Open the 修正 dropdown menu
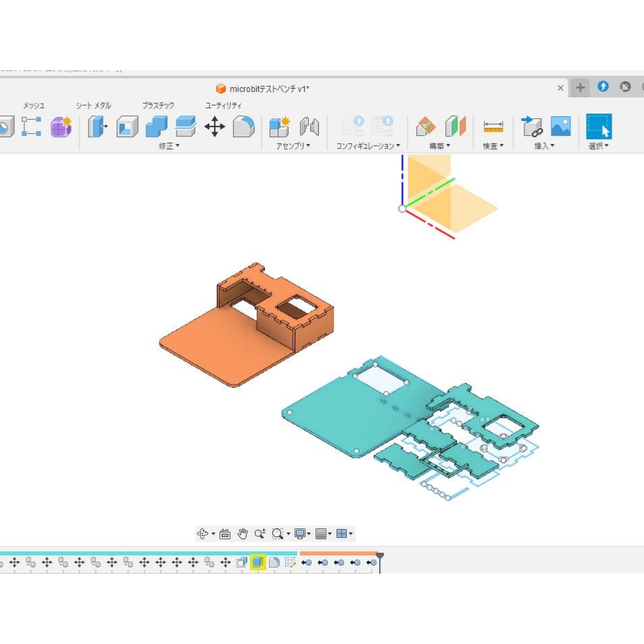Viewport: 644px width, 644px height. [169, 146]
